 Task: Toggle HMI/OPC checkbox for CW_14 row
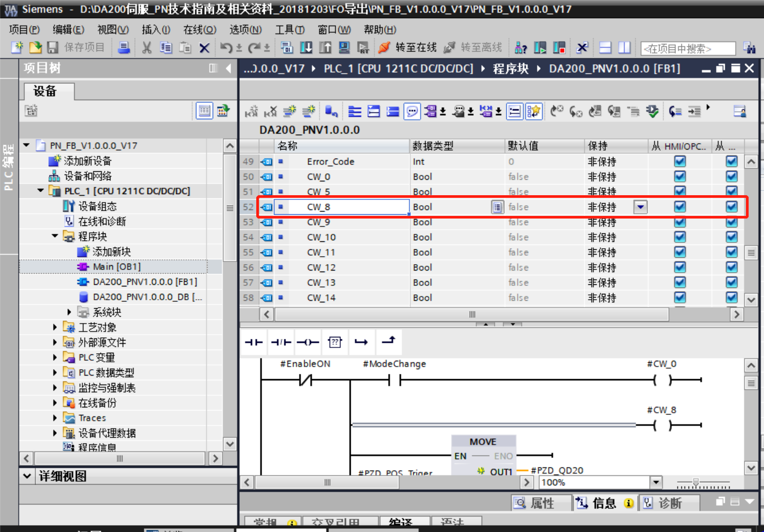[680, 297]
